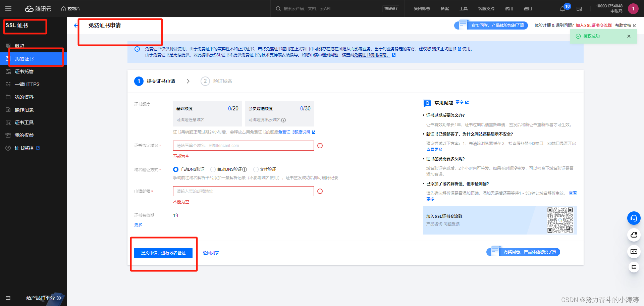Viewport: 644px width, 306px height.
Task: Open 备案 menu in top bar
Action: point(445,9)
